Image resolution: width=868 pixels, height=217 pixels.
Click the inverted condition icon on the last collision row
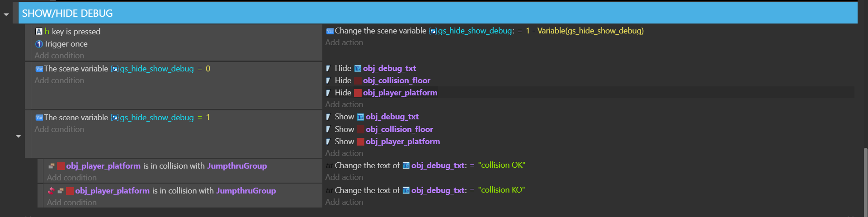[51, 191]
